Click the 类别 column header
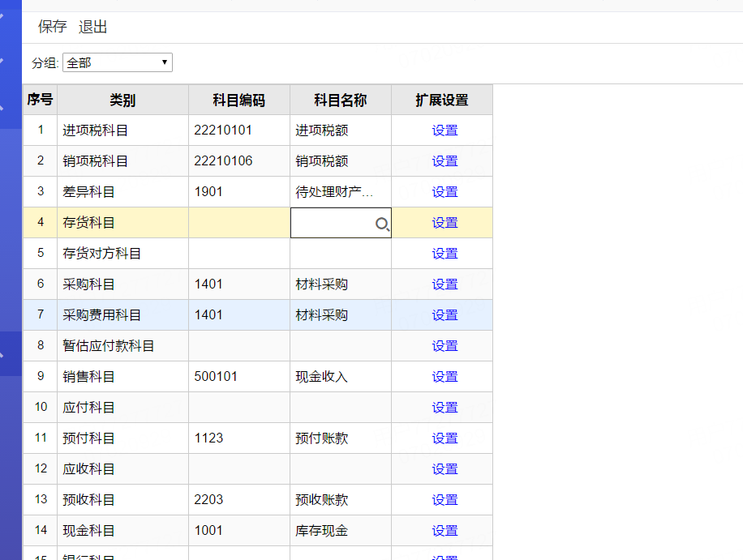 point(122,100)
